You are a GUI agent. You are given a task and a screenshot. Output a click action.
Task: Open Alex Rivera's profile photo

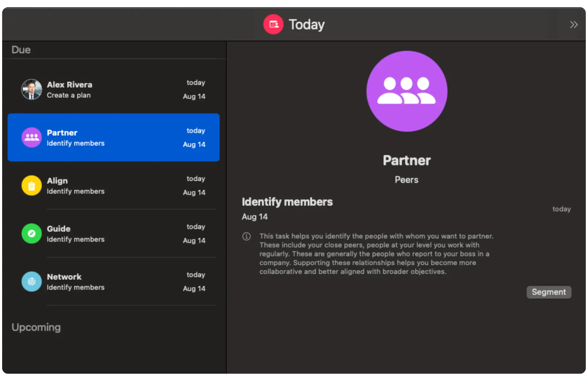click(x=31, y=90)
